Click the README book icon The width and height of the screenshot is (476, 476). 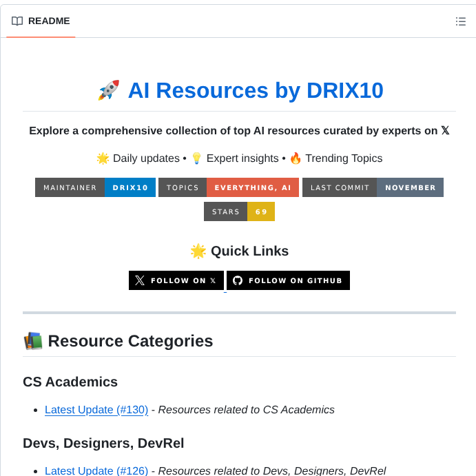[17, 21]
